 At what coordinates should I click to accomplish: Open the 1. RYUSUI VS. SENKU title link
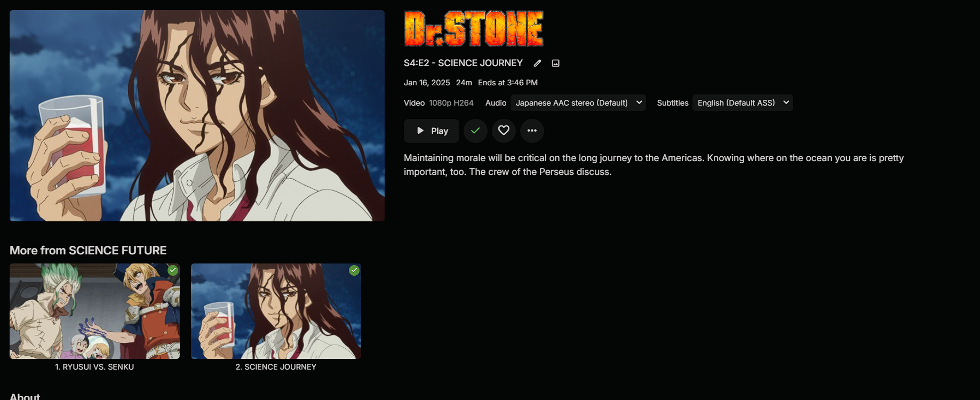click(94, 367)
